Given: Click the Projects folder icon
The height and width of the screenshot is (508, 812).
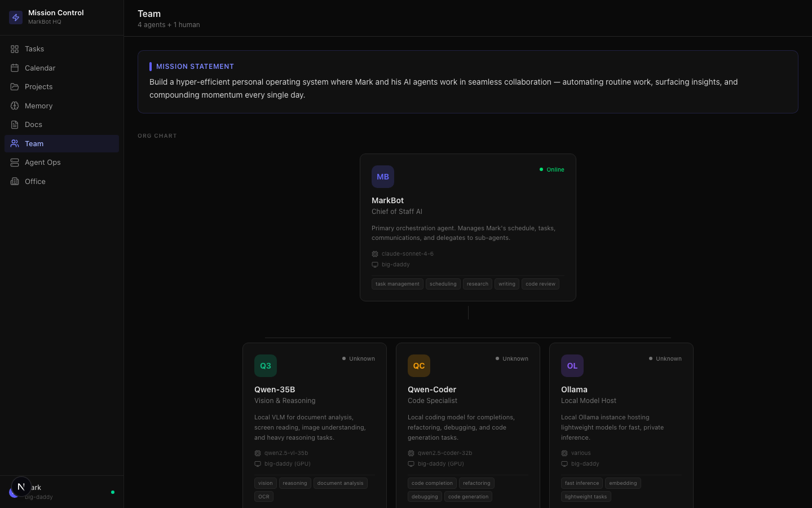Looking at the screenshot, I should [x=15, y=87].
